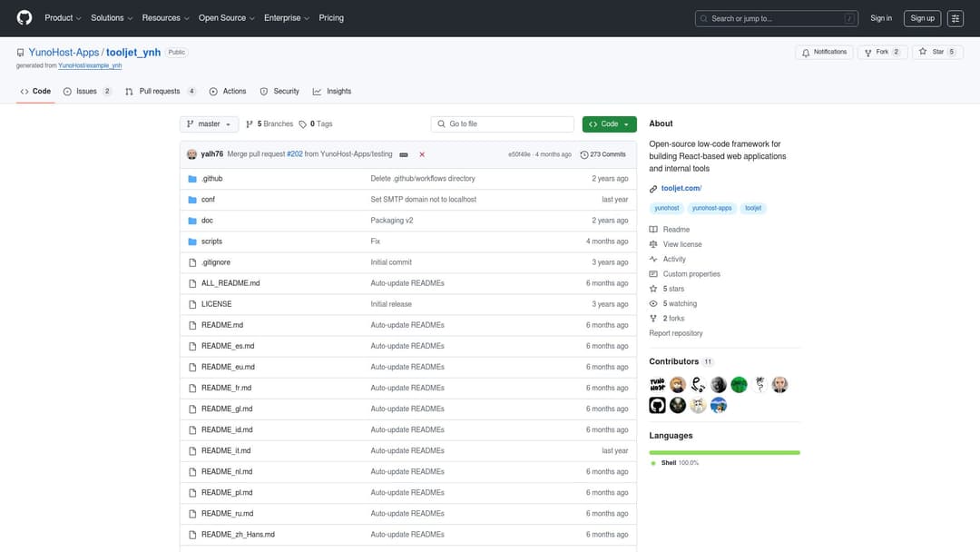
Task: Switch to the Insights tab
Action: (332, 92)
